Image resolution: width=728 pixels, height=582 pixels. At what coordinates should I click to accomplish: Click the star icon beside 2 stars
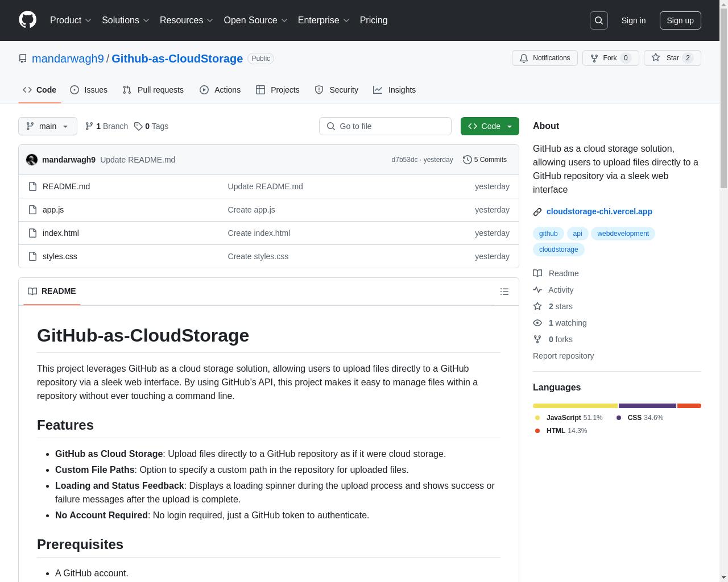coord(537,306)
